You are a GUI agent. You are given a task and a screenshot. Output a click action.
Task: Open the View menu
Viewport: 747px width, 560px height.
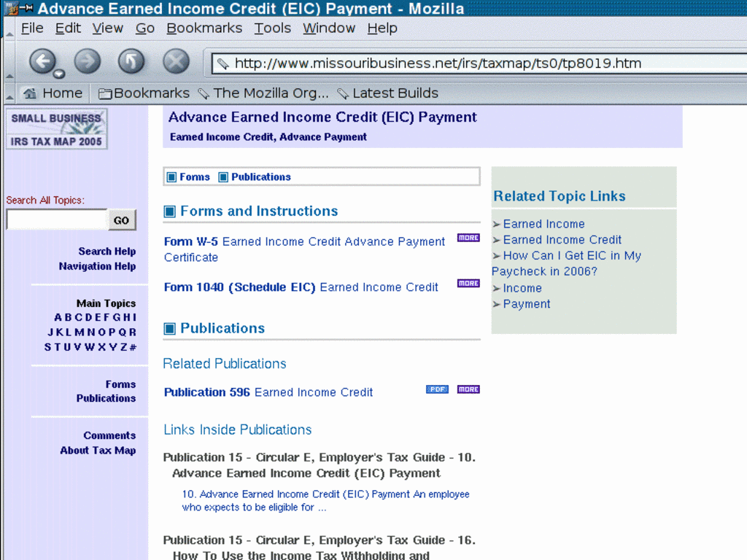(108, 28)
